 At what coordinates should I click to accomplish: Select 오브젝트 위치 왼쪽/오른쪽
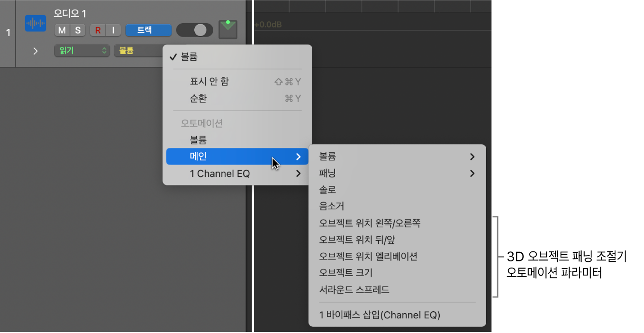397,223
